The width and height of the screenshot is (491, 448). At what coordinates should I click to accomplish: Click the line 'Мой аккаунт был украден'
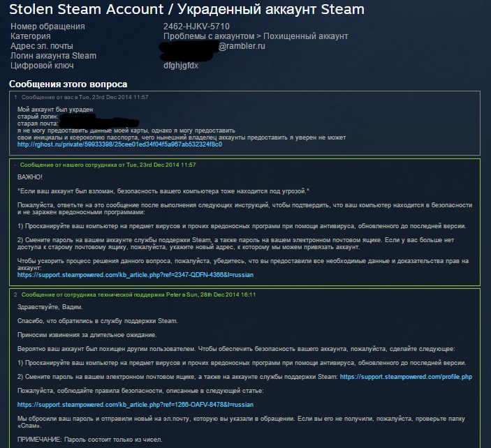click(55, 109)
